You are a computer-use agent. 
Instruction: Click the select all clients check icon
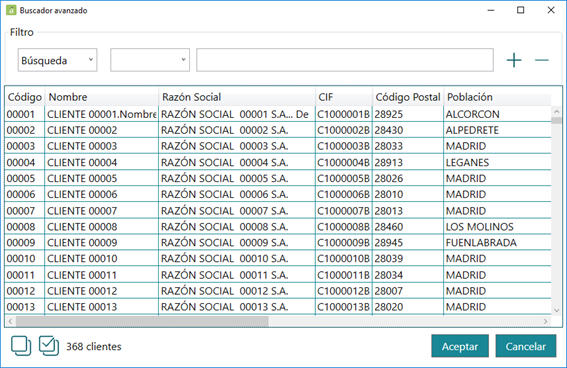click(x=49, y=346)
